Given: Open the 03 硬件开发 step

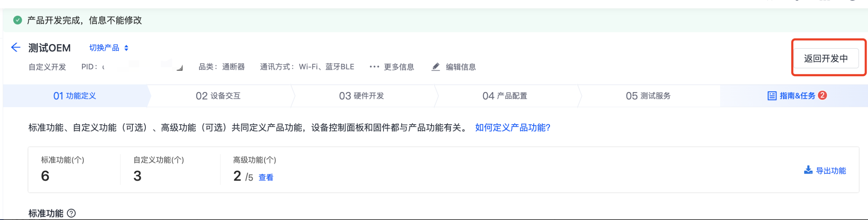Looking at the screenshot, I should click(361, 96).
